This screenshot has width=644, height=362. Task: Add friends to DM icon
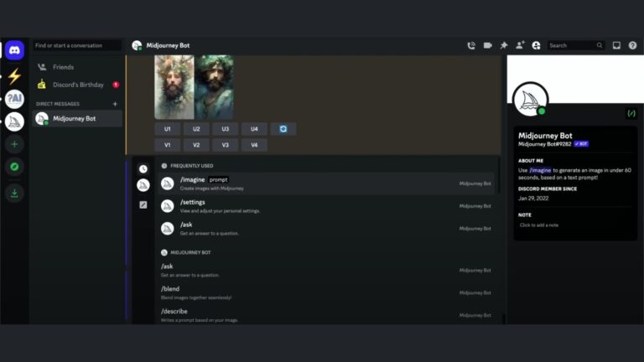coord(520,45)
